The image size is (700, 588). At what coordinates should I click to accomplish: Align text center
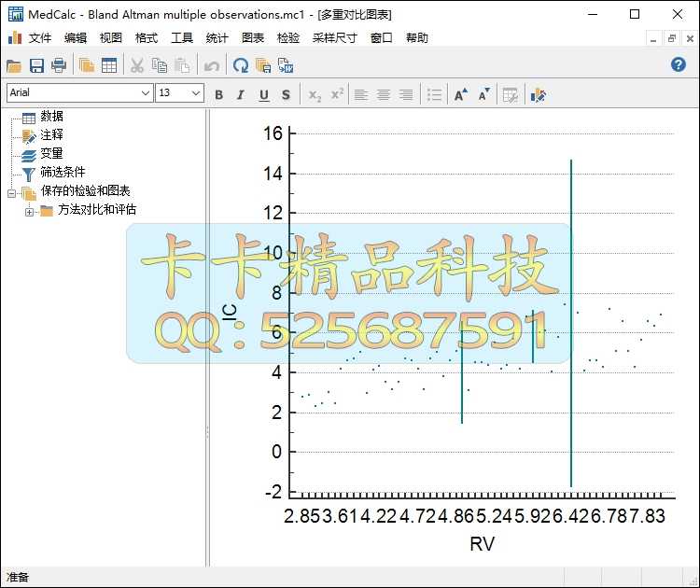coord(384,94)
